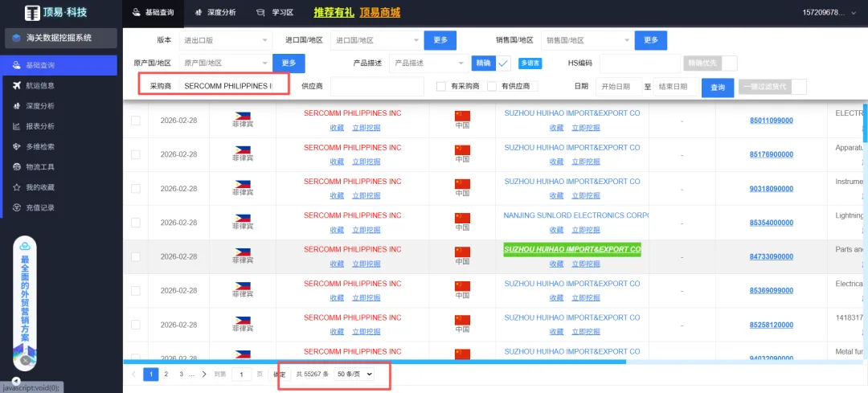
Task: Go to the previous results page arrow
Action: (x=133, y=375)
